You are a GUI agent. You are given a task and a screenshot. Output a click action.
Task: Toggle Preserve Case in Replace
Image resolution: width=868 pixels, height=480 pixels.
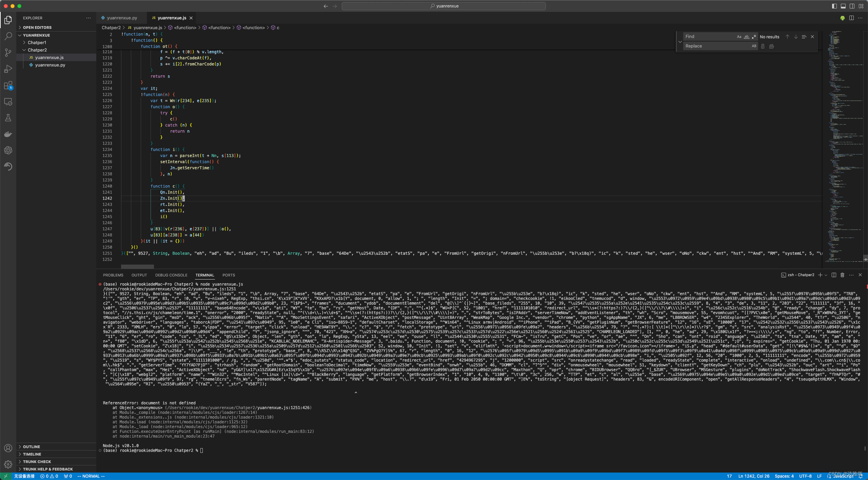pyautogui.click(x=754, y=46)
